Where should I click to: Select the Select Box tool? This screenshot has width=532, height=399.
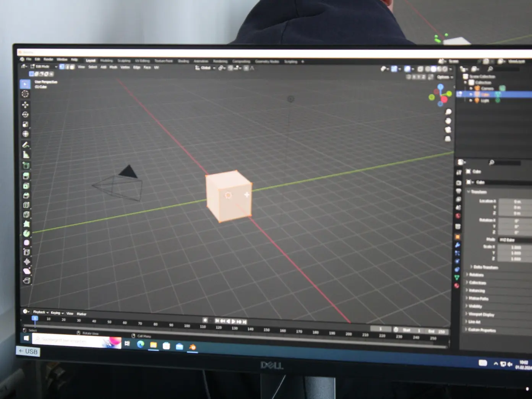click(25, 84)
